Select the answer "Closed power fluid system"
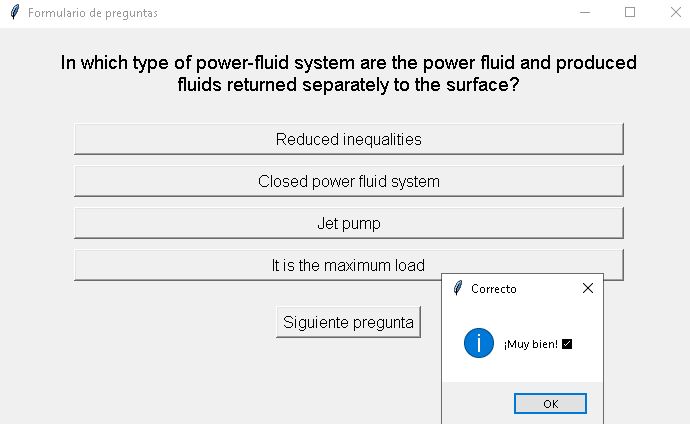690x424 pixels. (348, 181)
